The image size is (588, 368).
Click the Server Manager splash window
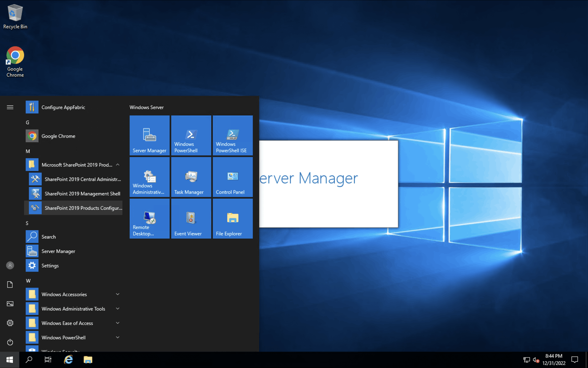pyautogui.click(x=329, y=184)
